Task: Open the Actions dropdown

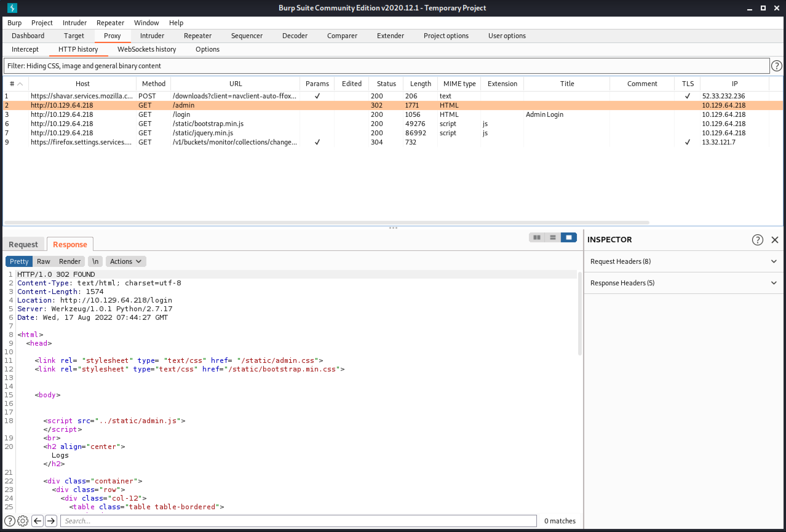Action: coord(125,261)
